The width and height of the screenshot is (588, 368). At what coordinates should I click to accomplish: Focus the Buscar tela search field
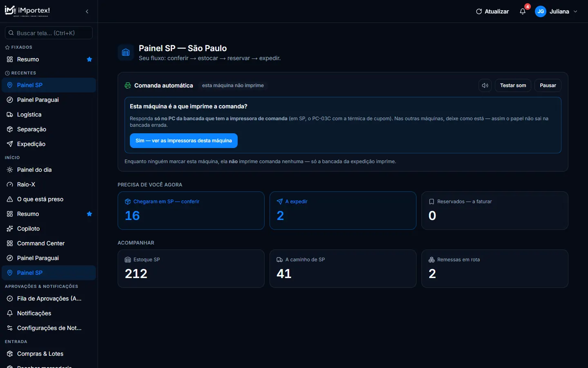(49, 33)
